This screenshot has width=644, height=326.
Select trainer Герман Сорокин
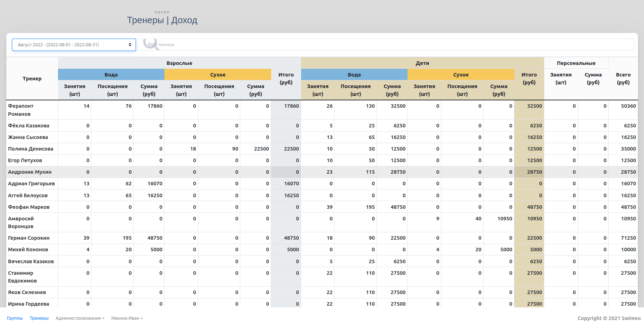(29, 238)
